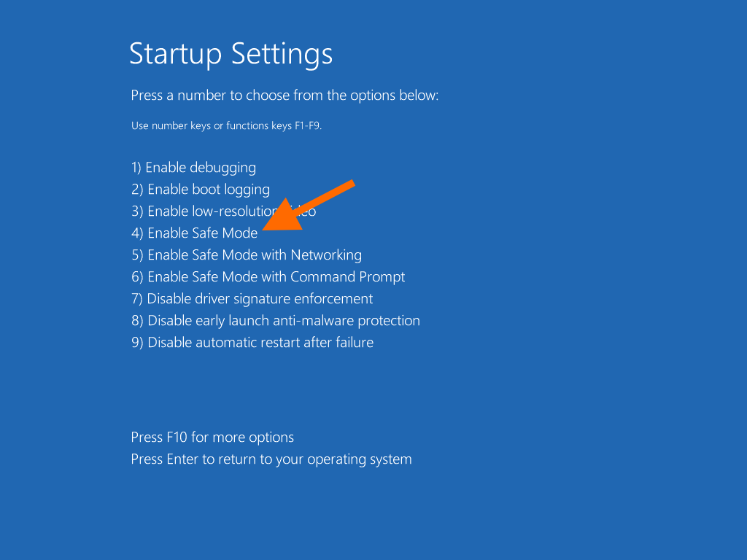Click the F10 key name
This screenshot has width=747, height=560.
177,437
